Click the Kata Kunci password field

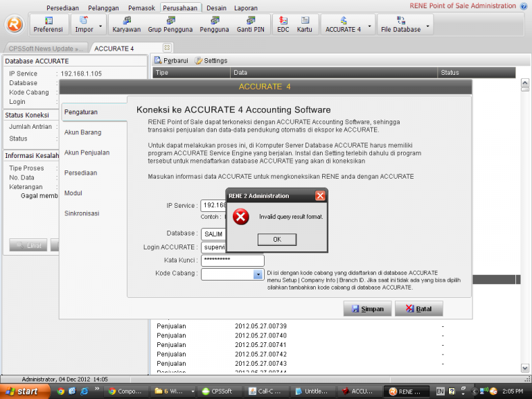pyautogui.click(x=233, y=260)
